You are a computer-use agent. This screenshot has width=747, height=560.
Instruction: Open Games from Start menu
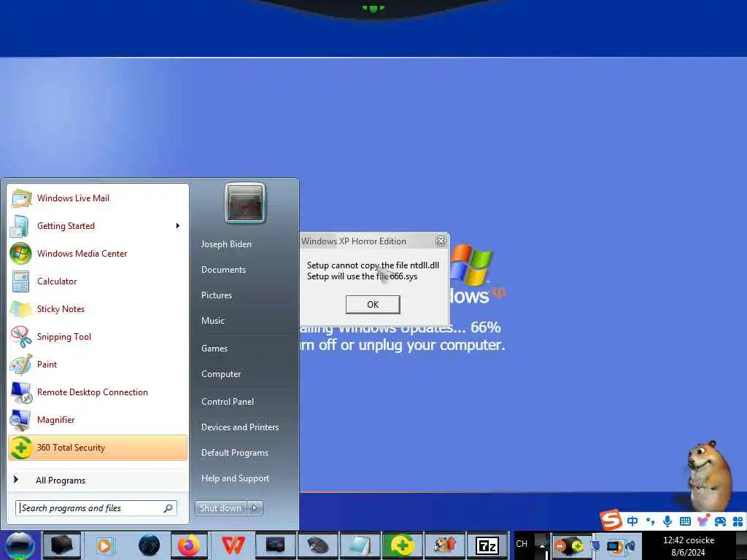click(x=214, y=348)
